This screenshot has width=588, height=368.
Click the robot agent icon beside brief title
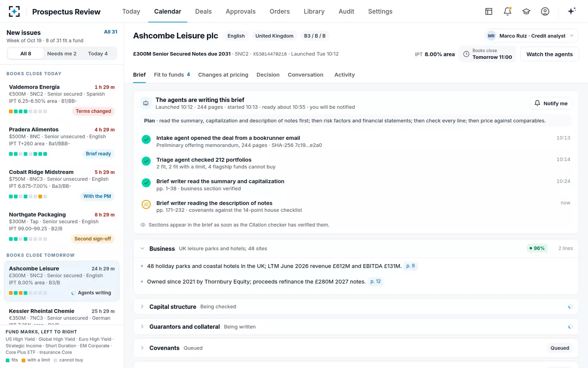[x=146, y=103]
